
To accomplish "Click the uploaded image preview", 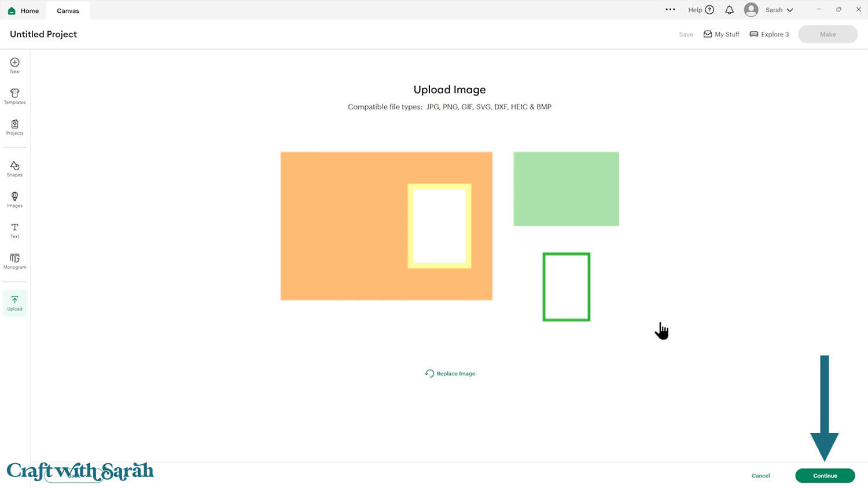I will 450,236.
